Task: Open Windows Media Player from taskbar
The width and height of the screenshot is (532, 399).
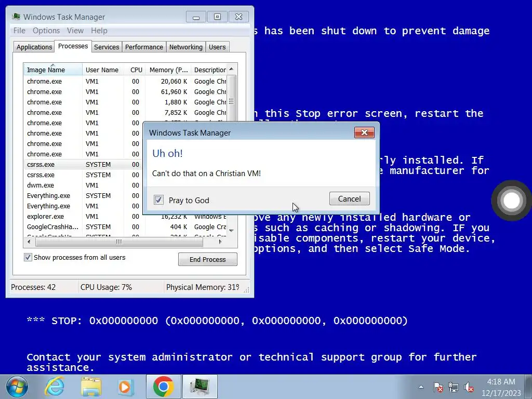Action: click(x=125, y=387)
